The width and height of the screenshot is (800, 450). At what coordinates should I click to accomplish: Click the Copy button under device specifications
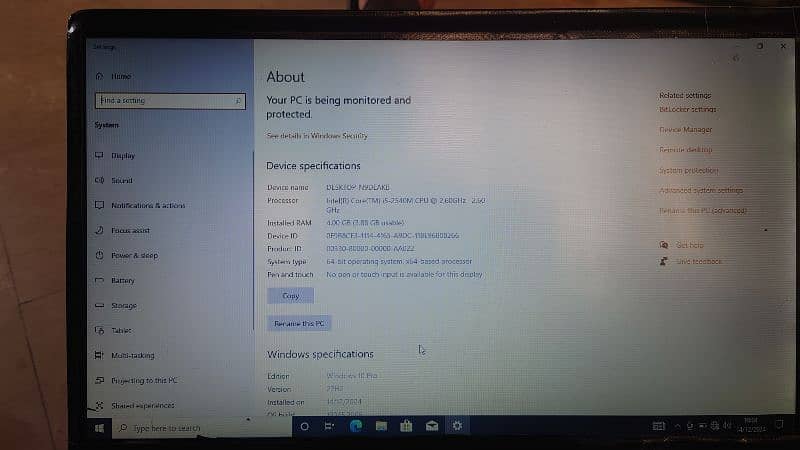pyautogui.click(x=290, y=296)
